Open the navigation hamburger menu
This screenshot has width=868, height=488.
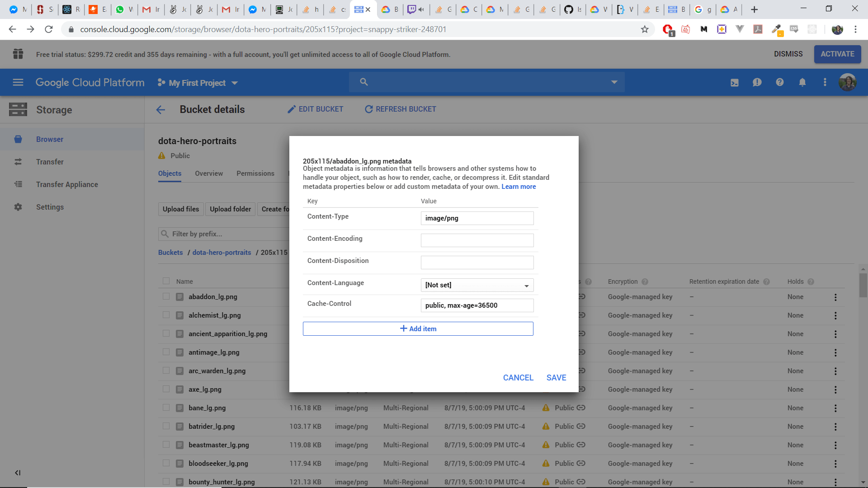coord(18,82)
